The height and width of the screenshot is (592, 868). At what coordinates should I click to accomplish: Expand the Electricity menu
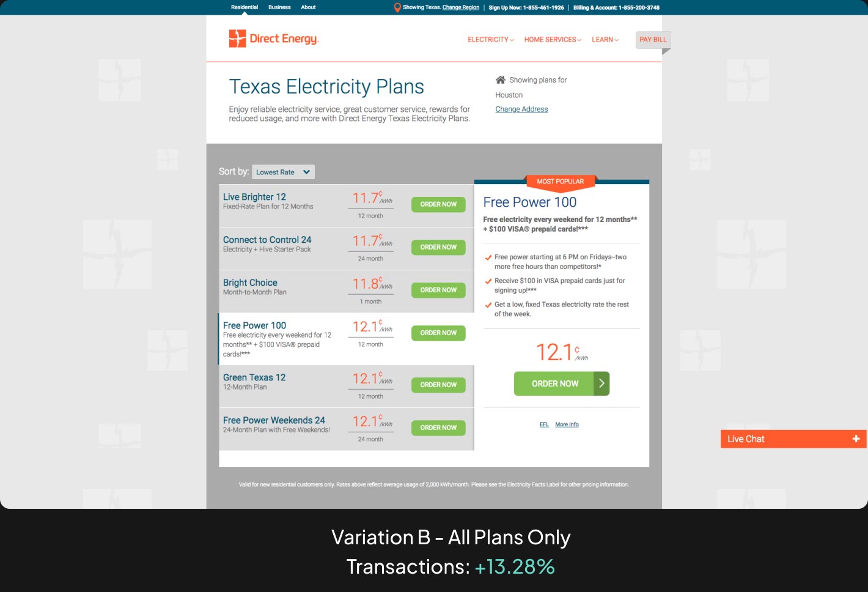(x=490, y=40)
